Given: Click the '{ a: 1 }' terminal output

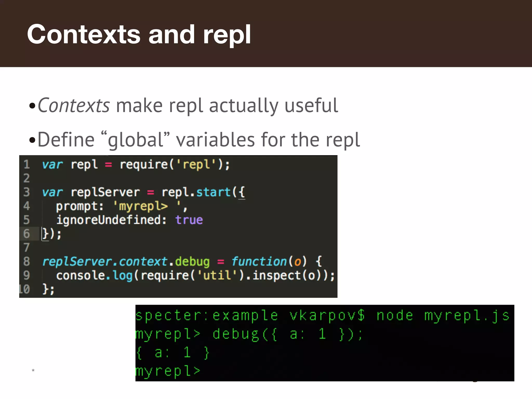Looking at the screenshot, I should click(172, 353).
